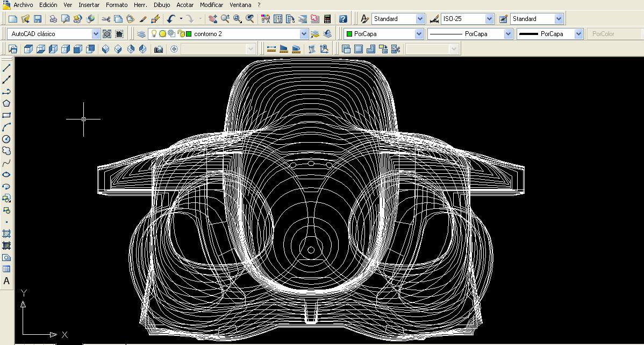Click the Undo arrow button
The width and height of the screenshot is (644, 345).
171,19
